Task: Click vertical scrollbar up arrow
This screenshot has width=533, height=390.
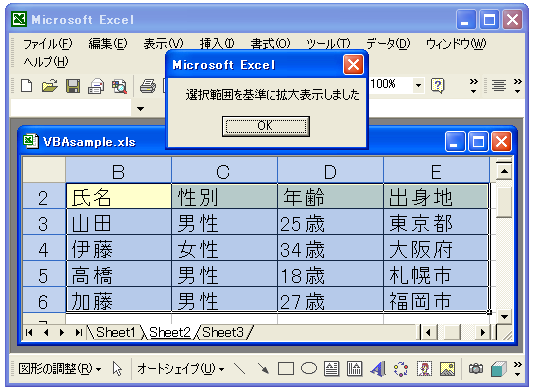Action: 504,171
